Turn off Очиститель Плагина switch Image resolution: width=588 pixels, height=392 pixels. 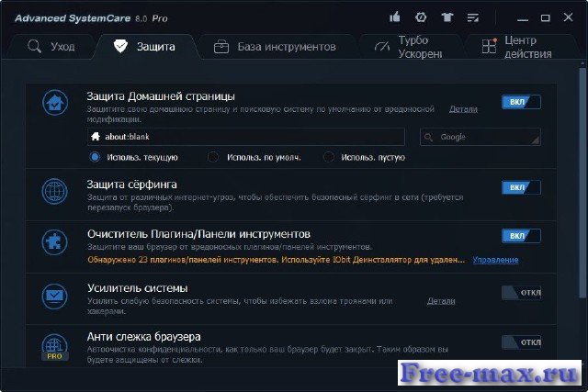click(x=521, y=236)
